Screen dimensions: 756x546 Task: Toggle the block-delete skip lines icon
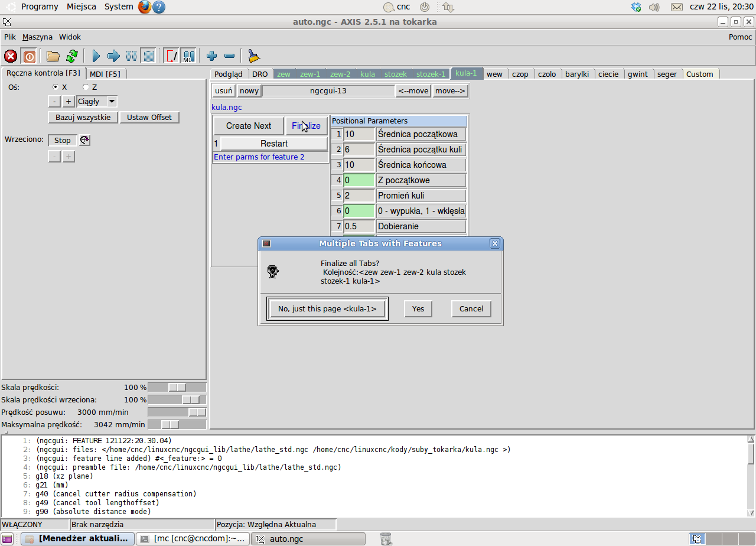tap(171, 56)
